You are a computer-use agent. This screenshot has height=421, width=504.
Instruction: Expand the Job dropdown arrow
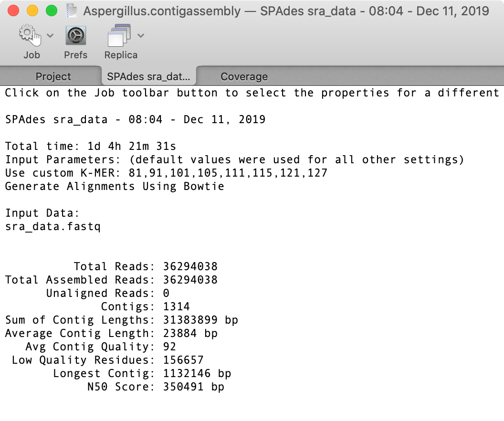point(50,35)
